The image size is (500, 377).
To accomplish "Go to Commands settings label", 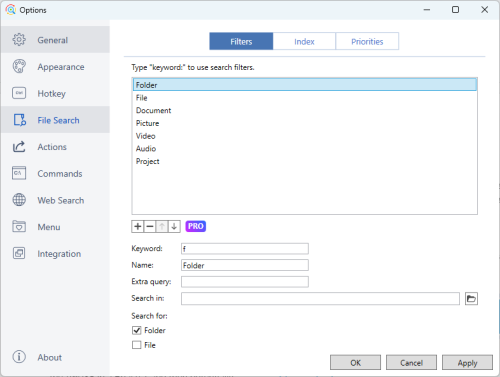I will pyautogui.click(x=60, y=173).
